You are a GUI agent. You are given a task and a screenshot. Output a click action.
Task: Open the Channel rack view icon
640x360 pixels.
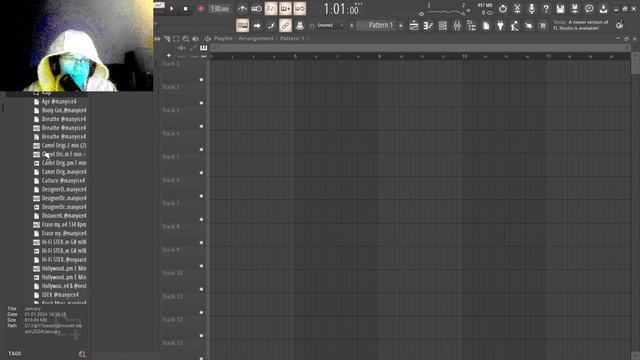[x=442, y=26]
